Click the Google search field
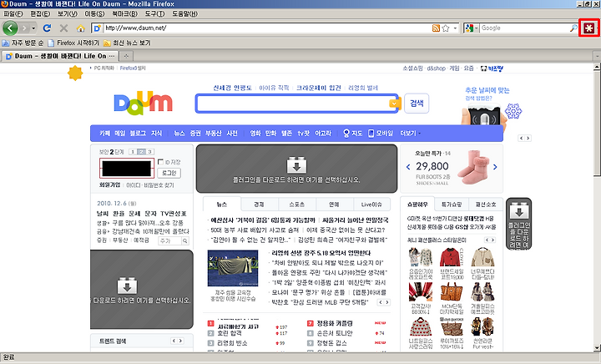601x364 pixels. point(524,28)
